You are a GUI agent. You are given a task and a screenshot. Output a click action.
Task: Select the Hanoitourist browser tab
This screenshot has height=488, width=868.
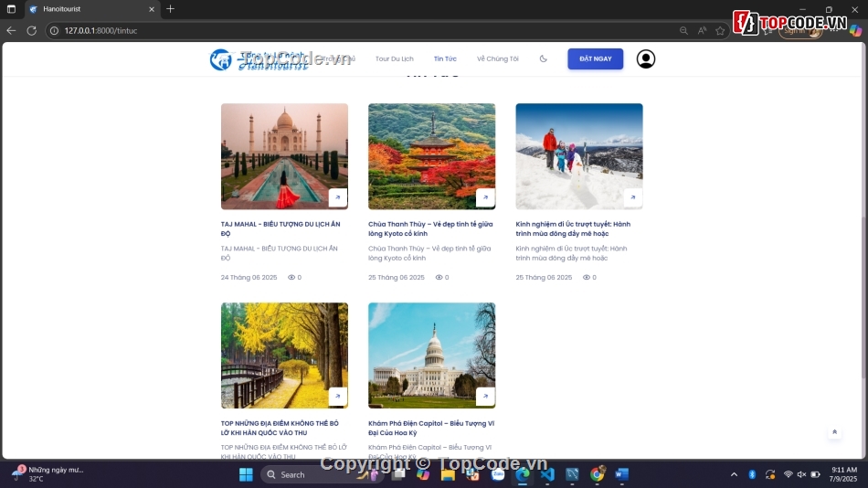(92, 9)
